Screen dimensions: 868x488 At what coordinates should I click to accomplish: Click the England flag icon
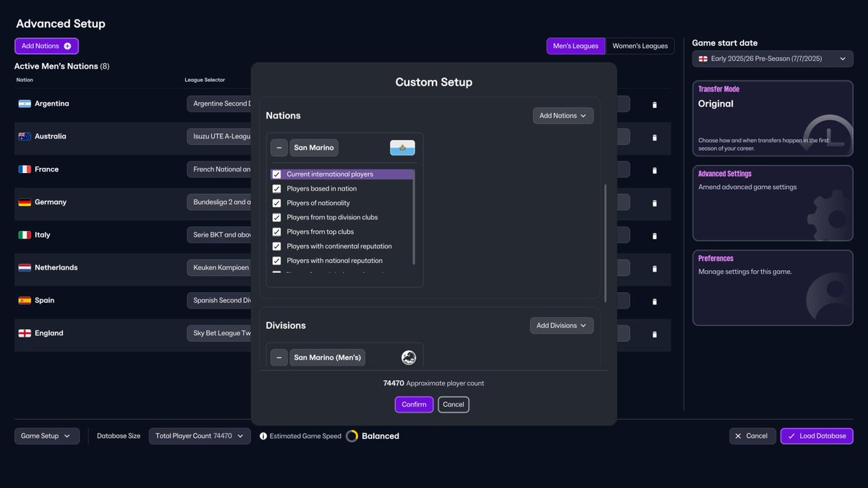(25, 333)
